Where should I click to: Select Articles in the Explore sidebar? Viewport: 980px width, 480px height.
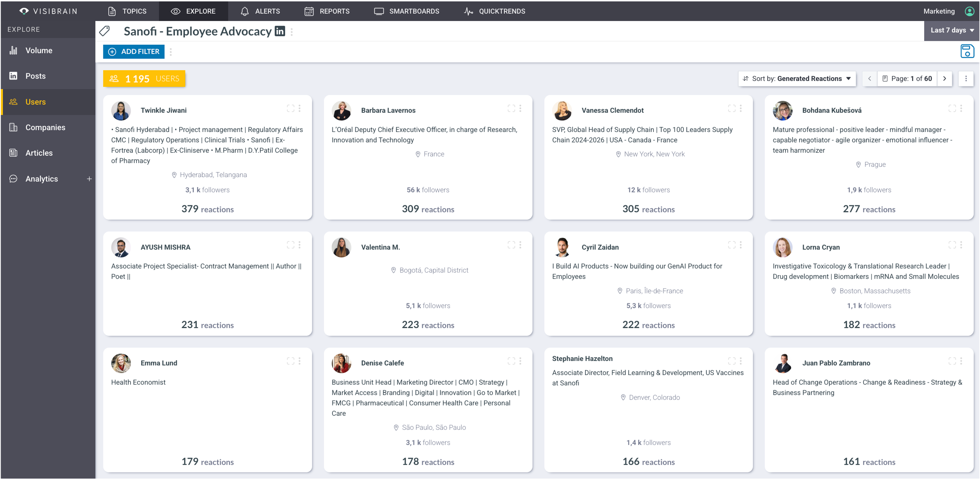[x=48, y=153]
